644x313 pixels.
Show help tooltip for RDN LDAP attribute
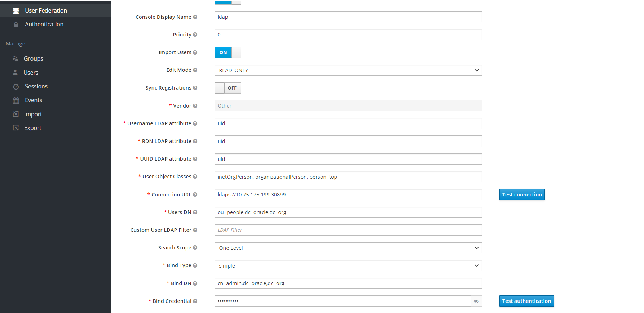195,141
